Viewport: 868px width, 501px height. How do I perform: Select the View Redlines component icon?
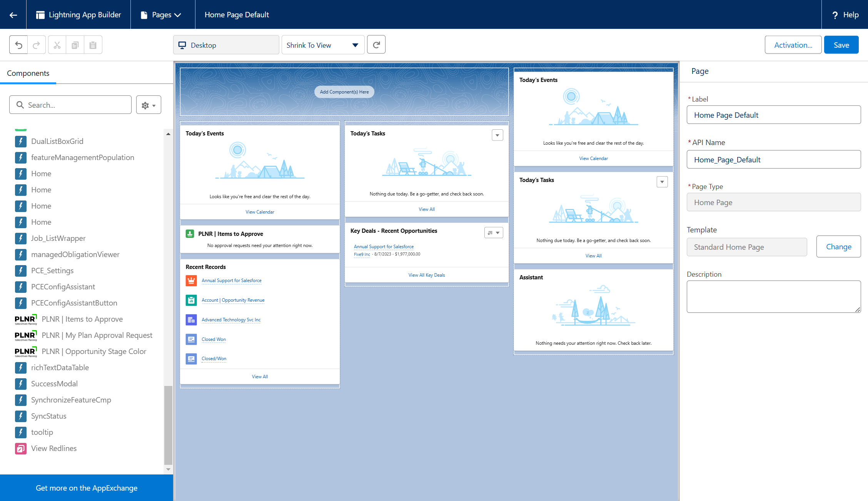coord(20,448)
